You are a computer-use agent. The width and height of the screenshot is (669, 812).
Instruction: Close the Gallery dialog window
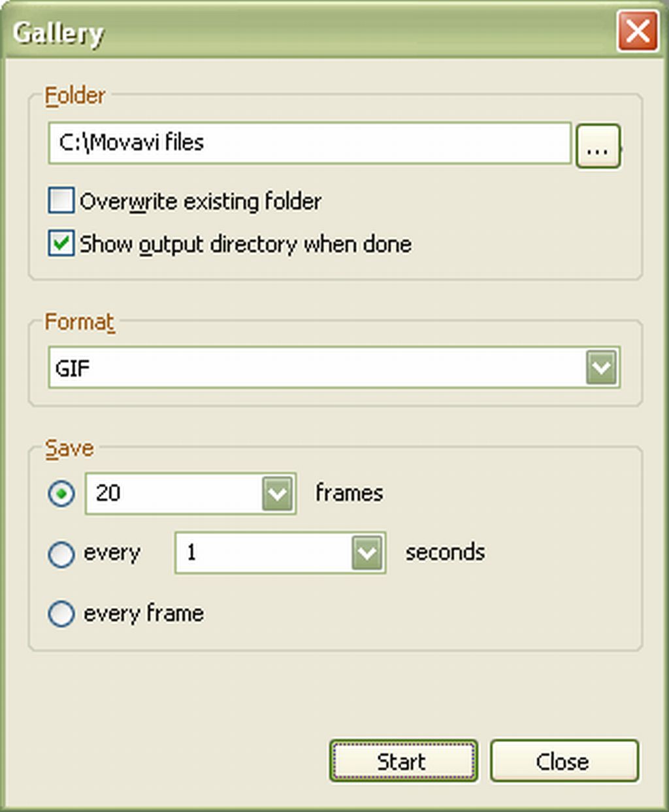coord(638,32)
